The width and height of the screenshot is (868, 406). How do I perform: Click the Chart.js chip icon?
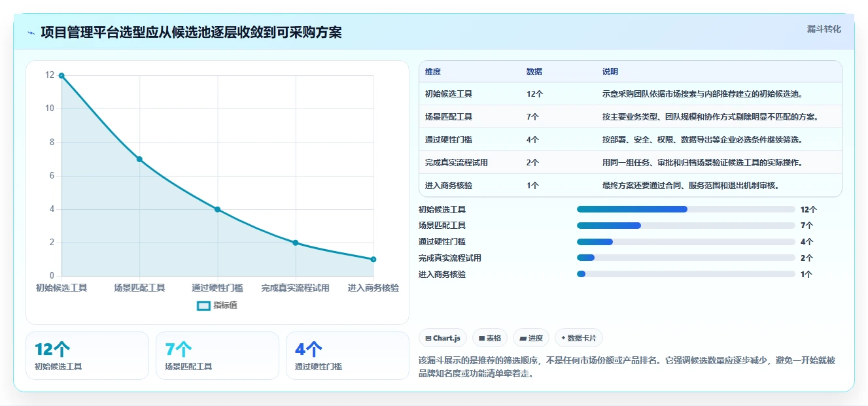pyautogui.click(x=428, y=338)
